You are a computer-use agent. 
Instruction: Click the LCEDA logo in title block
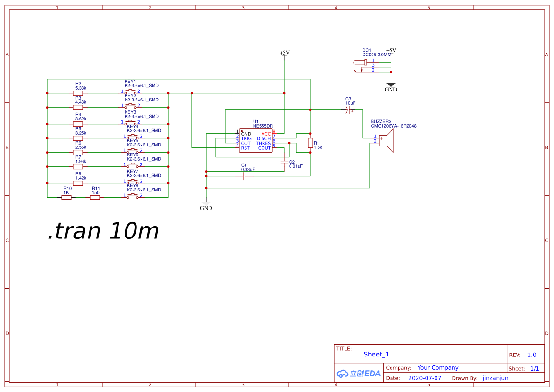point(358,373)
